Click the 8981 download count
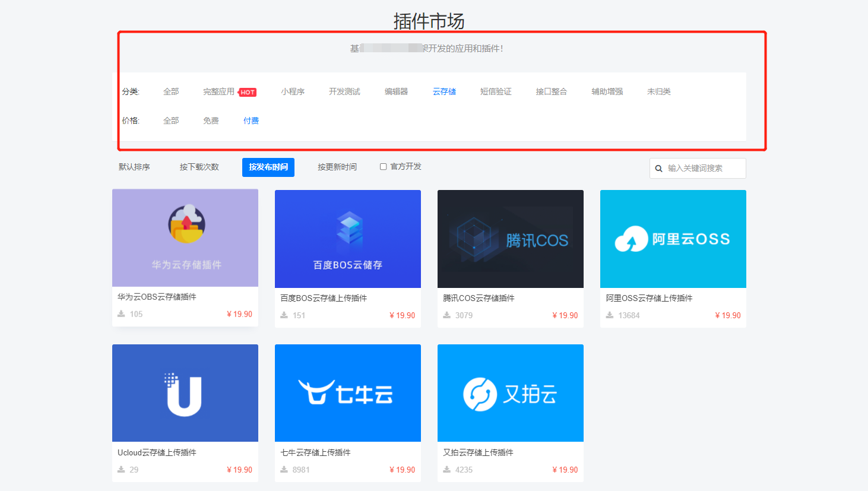 [301, 470]
